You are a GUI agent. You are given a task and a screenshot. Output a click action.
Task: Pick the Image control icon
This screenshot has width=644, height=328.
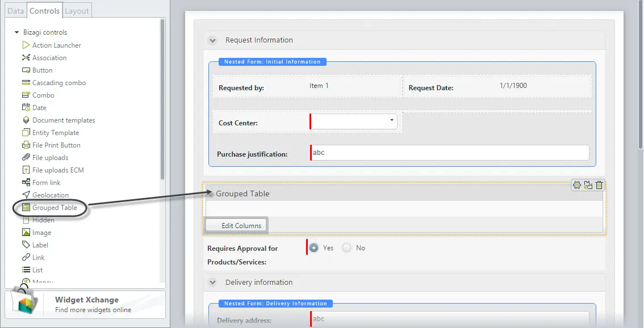click(x=26, y=232)
